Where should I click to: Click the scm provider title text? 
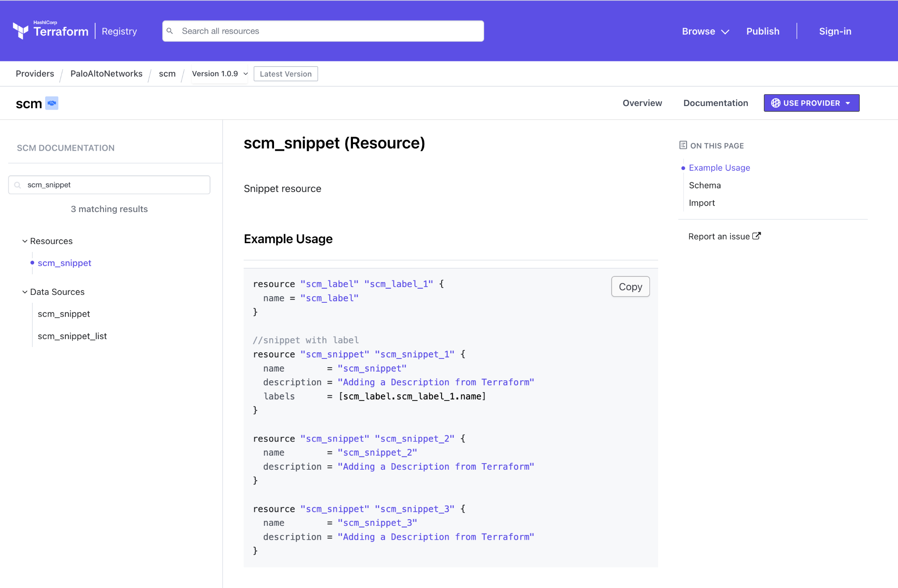click(29, 103)
